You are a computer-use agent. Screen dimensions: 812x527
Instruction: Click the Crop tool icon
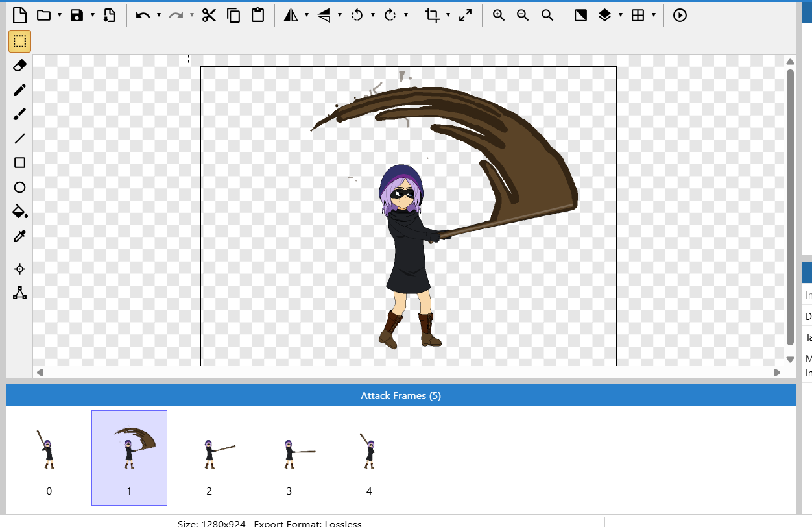[432, 15]
